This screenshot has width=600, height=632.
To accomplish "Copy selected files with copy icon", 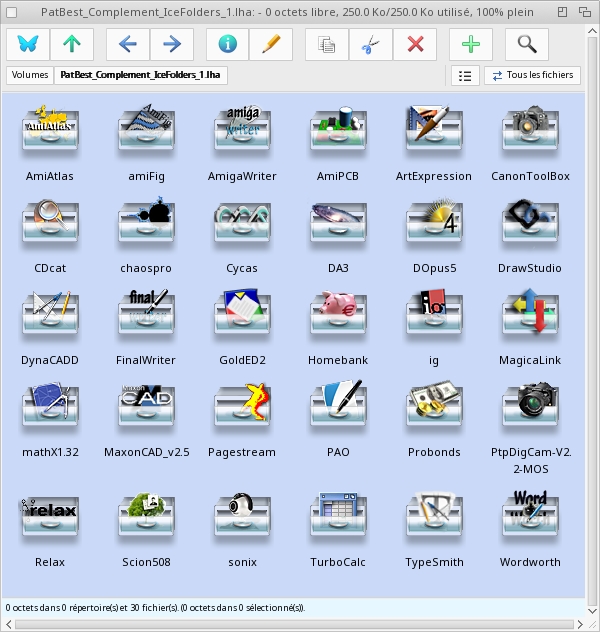I will 327,45.
